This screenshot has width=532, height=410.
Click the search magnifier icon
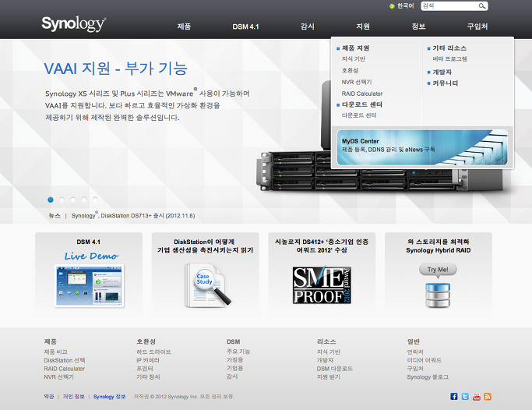tap(482, 6)
